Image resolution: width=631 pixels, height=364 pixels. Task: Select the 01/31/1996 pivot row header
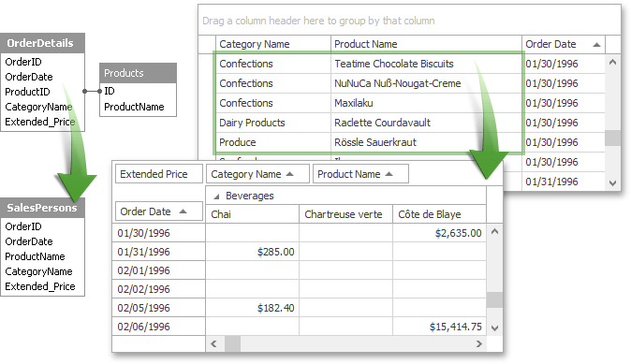[158, 252]
